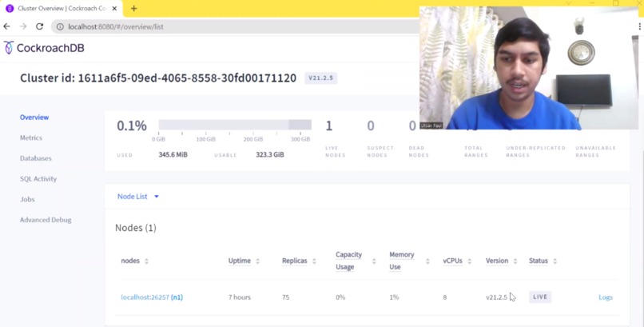Screen dimensions: 644x327
Task: Close the Cluster Overview browser tab
Action: click(114, 8)
